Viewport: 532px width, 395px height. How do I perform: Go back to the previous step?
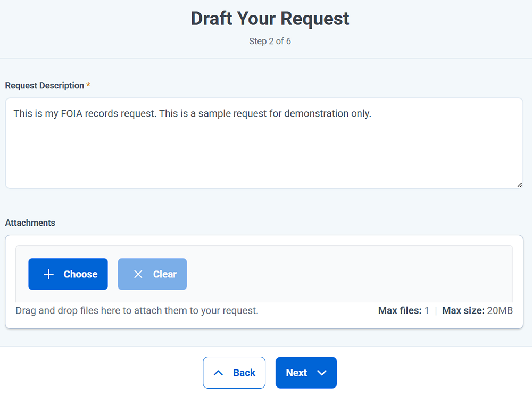pyautogui.click(x=234, y=373)
